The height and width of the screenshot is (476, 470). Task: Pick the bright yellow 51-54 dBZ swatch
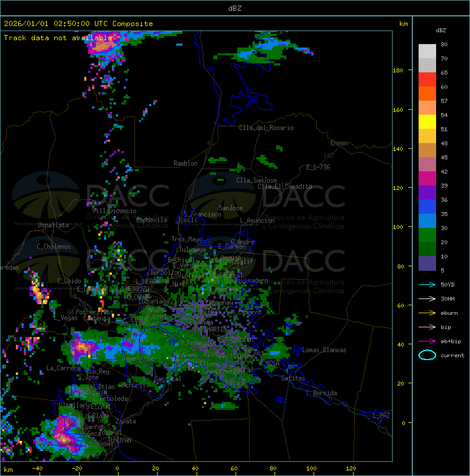click(427, 122)
